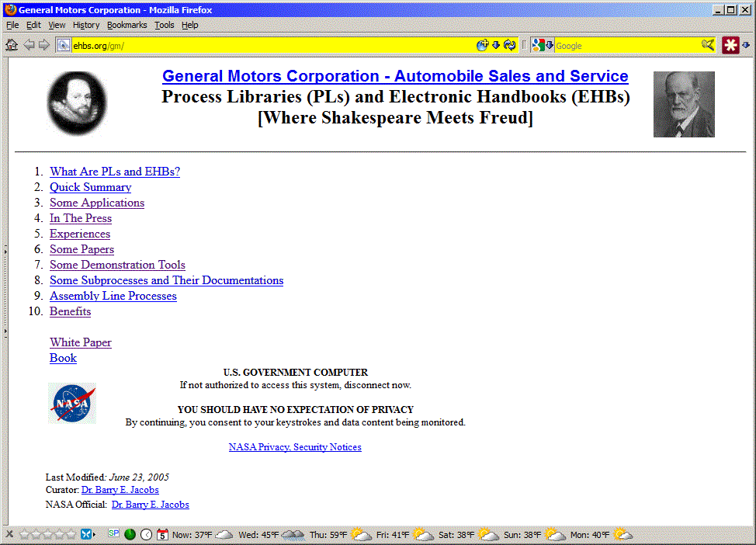Open NASA Privacy, Security Notices link
The image size is (756, 545).
click(x=295, y=447)
